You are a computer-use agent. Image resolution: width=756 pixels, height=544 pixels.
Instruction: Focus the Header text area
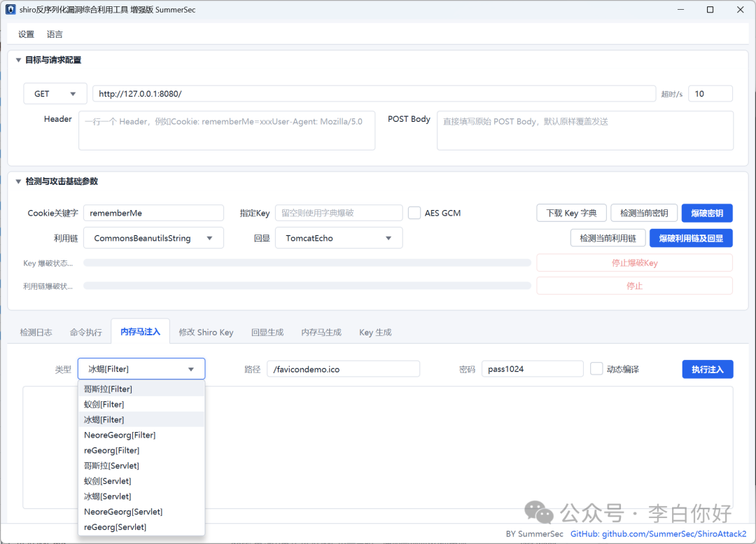coord(227,131)
